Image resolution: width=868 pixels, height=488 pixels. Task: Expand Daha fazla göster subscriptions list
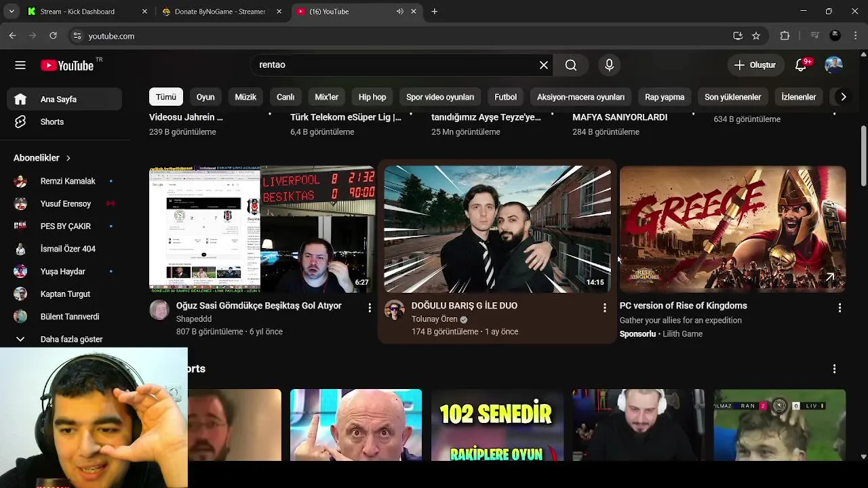(x=65, y=339)
